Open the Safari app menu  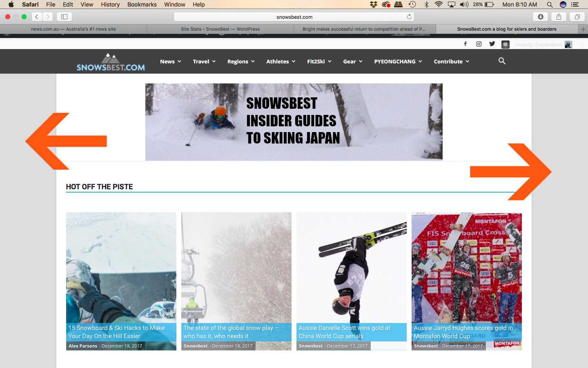(x=30, y=4)
